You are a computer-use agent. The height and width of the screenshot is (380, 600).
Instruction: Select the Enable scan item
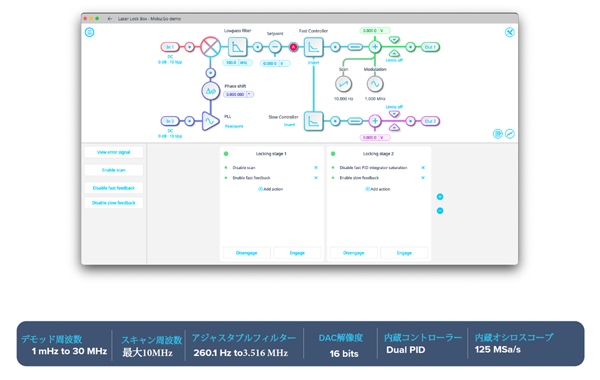click(114, 170)
